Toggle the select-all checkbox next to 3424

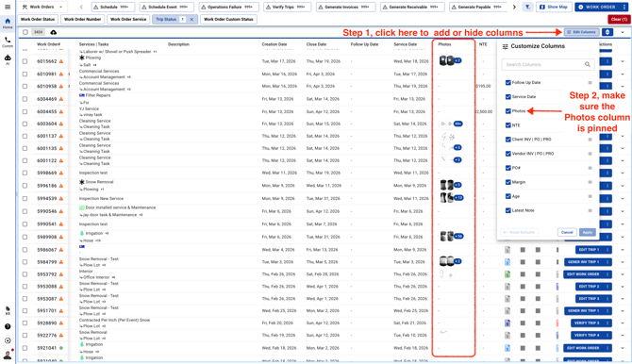(25, 32)
